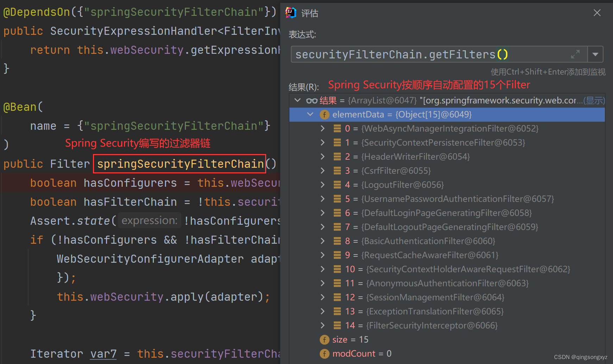Click var7 variable in Iterator line
Image resolution: width=613 pixels, height=364 pixels.
103,354
